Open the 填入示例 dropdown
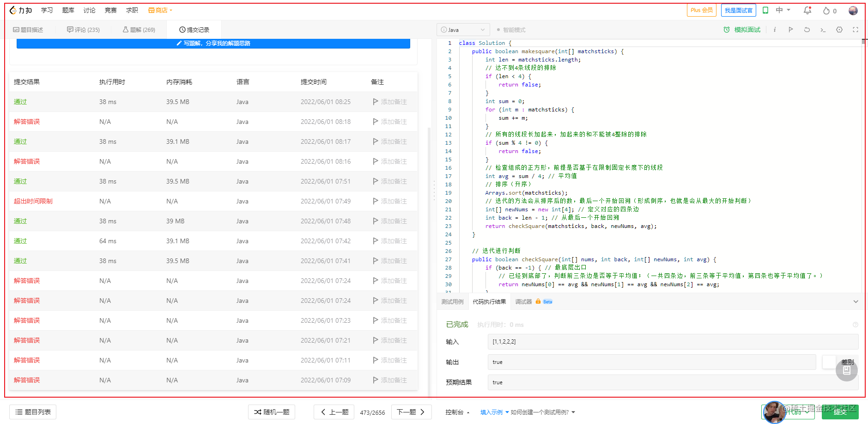 tap(494, 412)
